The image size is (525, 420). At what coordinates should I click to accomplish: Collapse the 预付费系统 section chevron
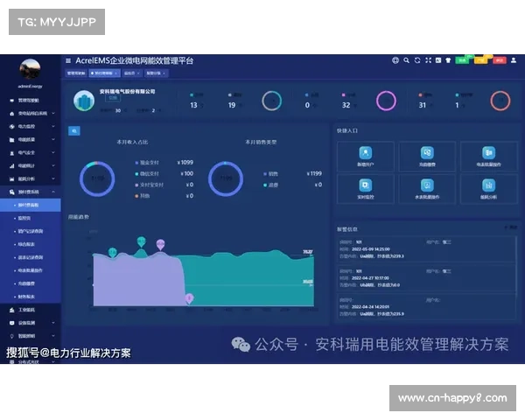coord(53,192)
